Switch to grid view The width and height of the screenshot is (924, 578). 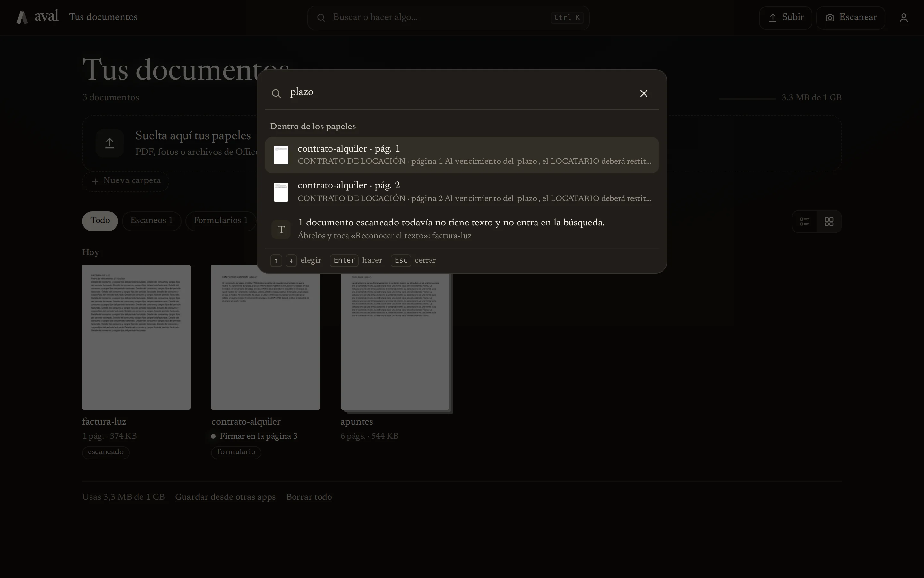(x=829, y=221)
